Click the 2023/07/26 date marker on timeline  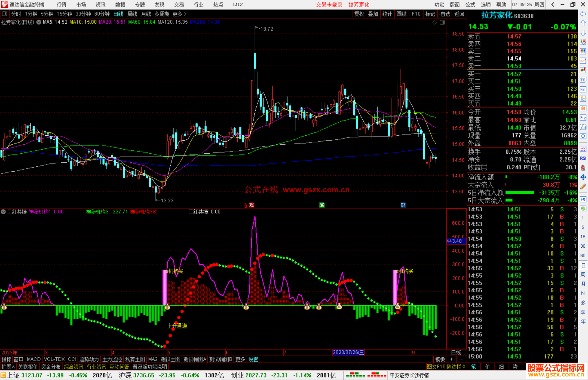click(348, 352)
